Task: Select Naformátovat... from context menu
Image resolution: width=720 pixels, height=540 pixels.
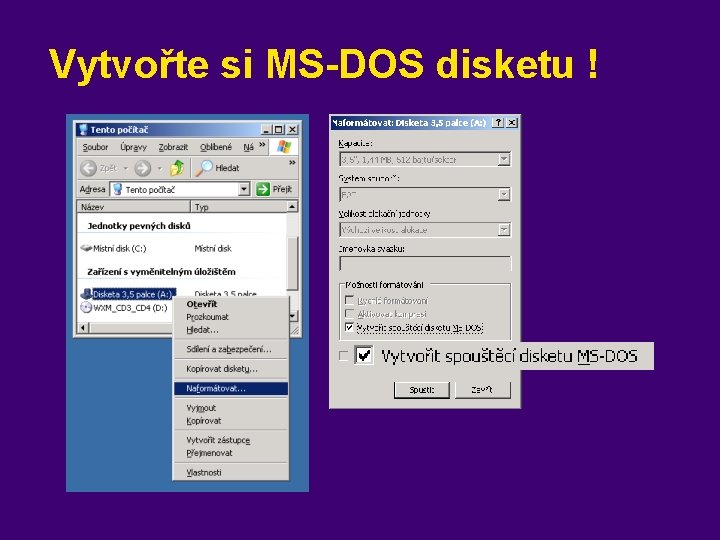Action: [231, 388]
